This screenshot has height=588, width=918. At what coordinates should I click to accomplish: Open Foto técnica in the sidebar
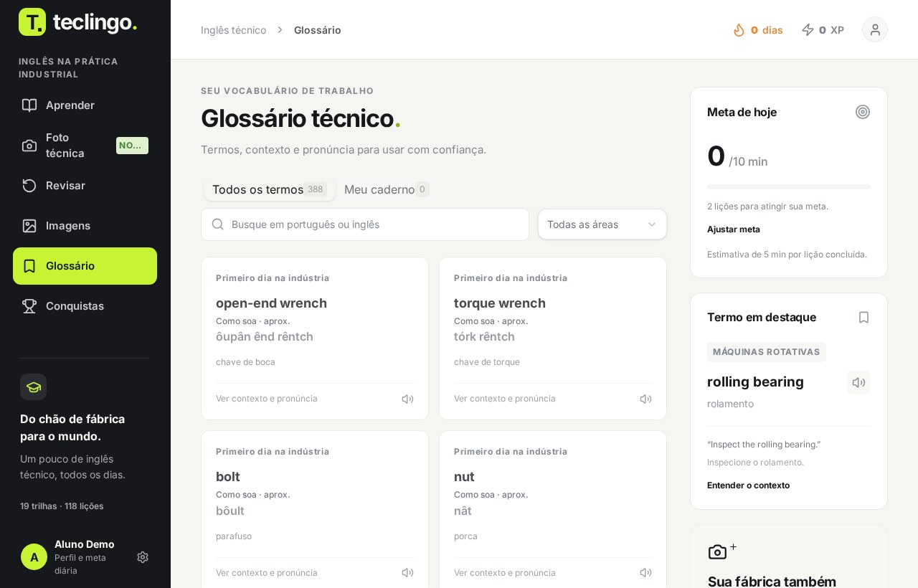[x=85, y=146]
